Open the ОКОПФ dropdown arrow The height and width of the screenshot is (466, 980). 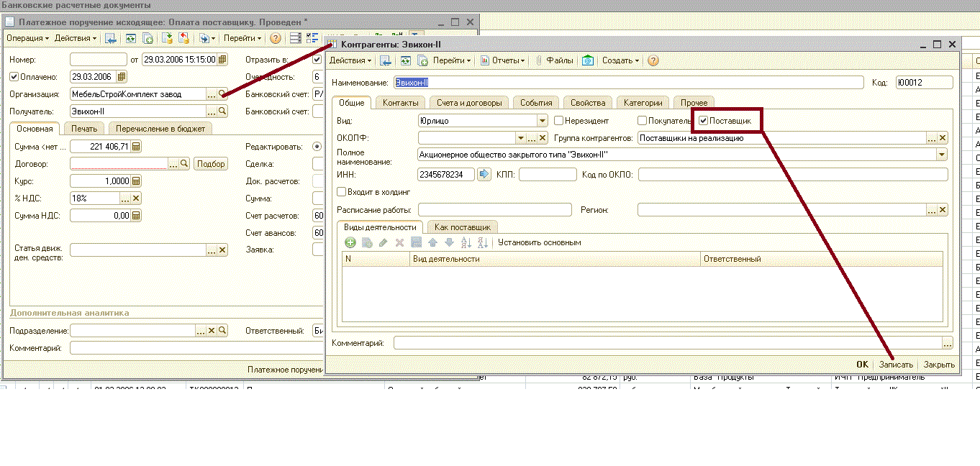(x=521, y=138)
